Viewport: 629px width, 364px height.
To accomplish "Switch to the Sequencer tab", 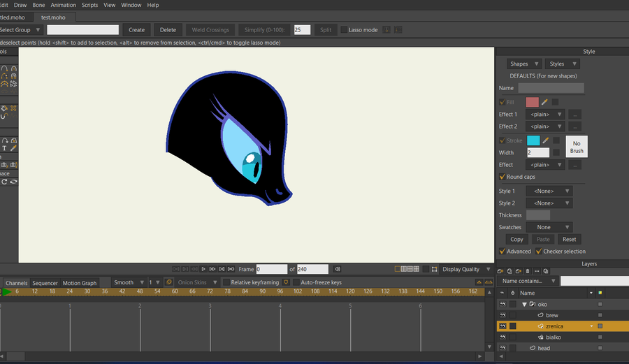I will [45, 283].
